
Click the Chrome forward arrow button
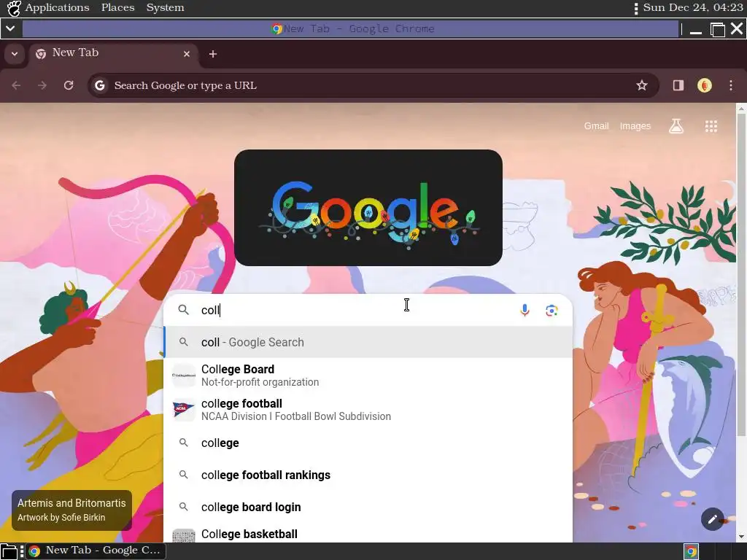click(42, 85)
